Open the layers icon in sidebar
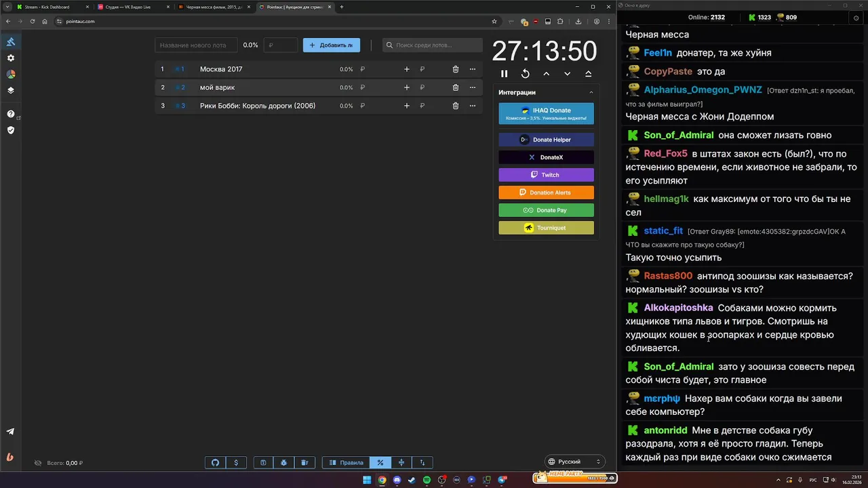868x488 pixels. click(11, 90)
